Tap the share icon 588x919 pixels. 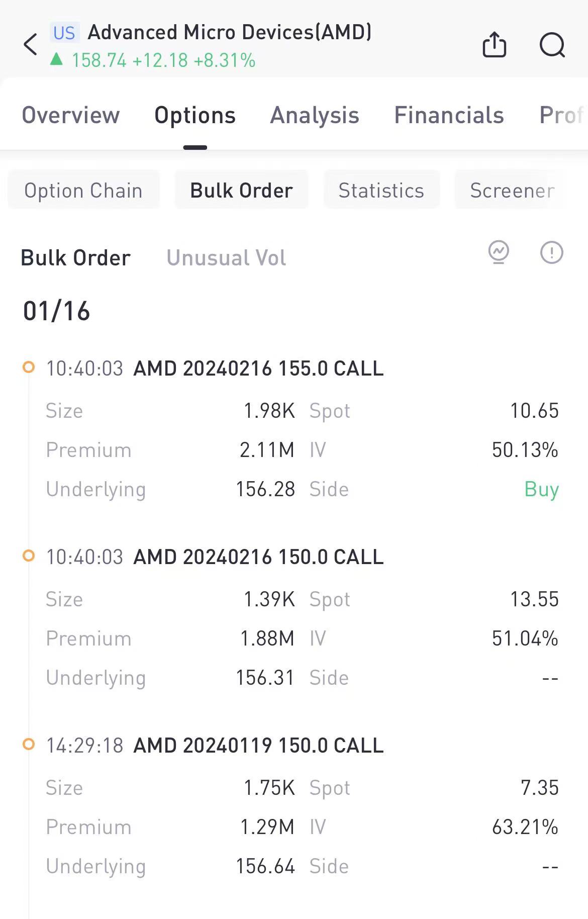point(494,45)
